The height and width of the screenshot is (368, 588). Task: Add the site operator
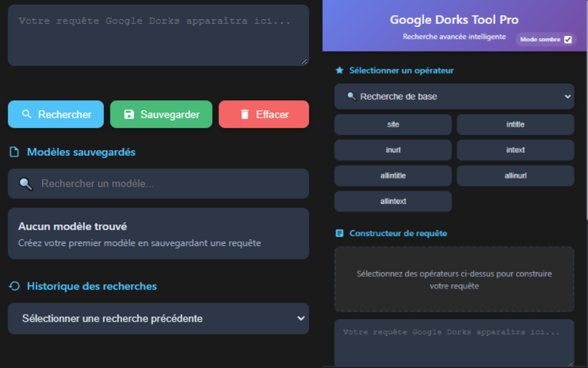coord(393,125)
